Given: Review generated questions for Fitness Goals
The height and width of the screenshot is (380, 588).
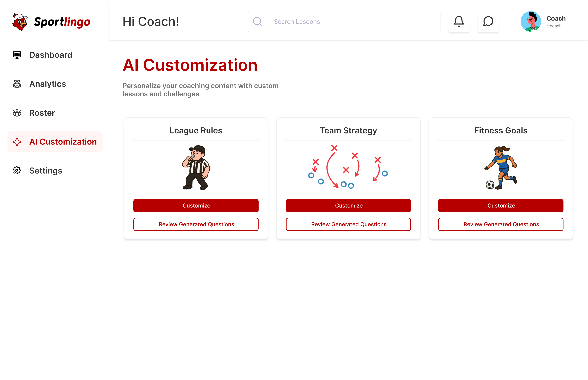Looking at the screenshot, I should tap(501, 224).
